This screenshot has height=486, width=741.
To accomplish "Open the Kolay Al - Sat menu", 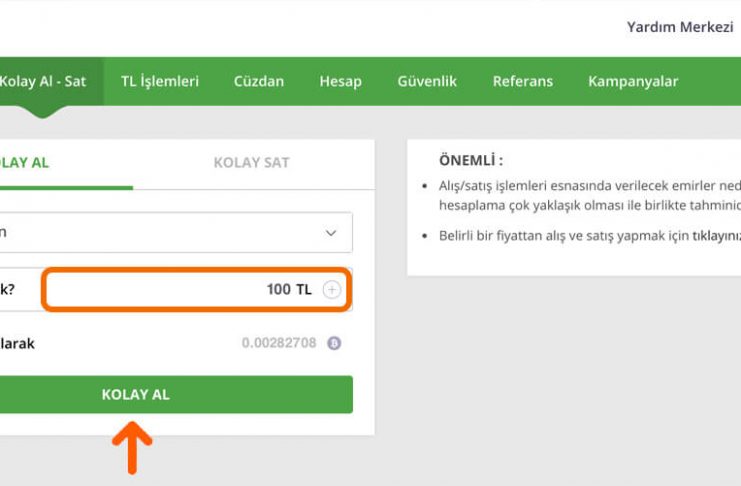I will point(43,81).
